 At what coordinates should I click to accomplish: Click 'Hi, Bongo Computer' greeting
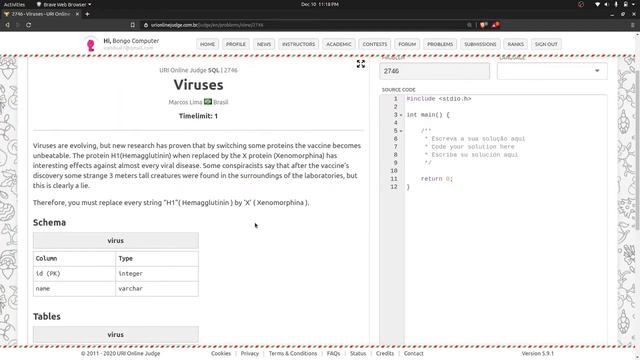coord(131,41)
